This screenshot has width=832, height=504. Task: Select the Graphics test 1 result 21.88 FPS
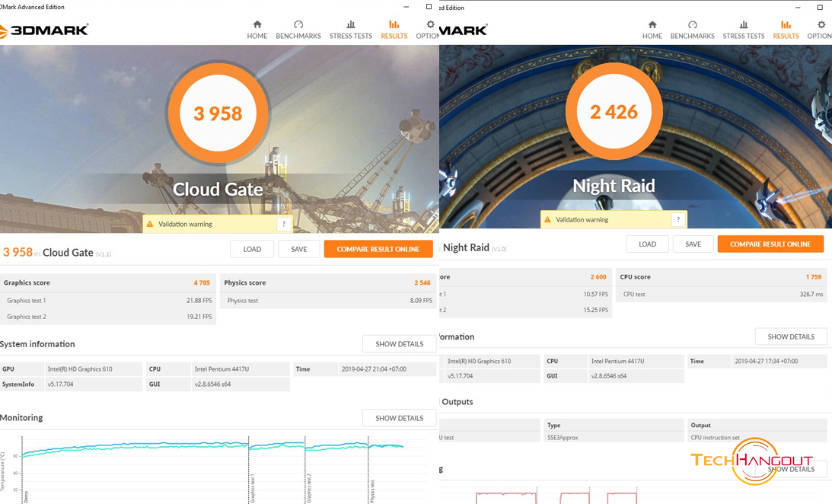click(x=199, y=300)
